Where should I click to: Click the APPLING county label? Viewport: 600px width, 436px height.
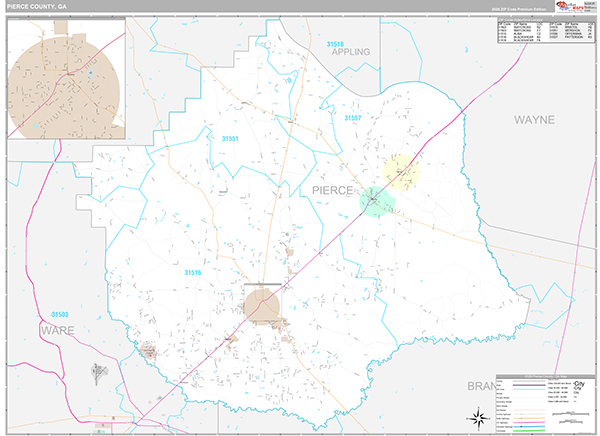(351, 52)
